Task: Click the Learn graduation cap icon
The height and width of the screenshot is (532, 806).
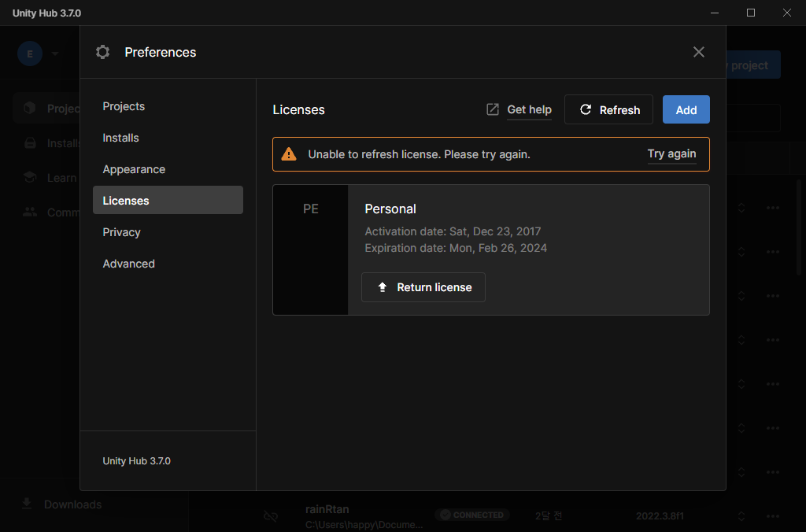Action: tap(30, 177)
